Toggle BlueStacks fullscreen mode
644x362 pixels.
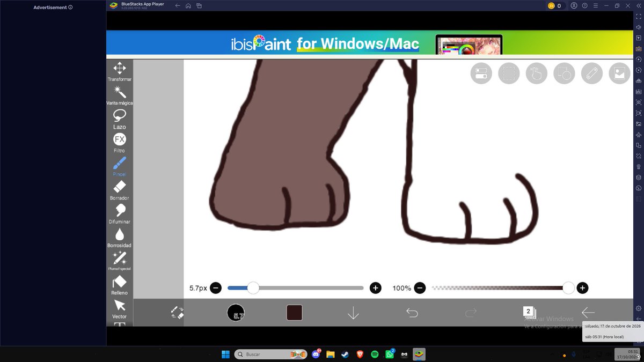point(639,16)
